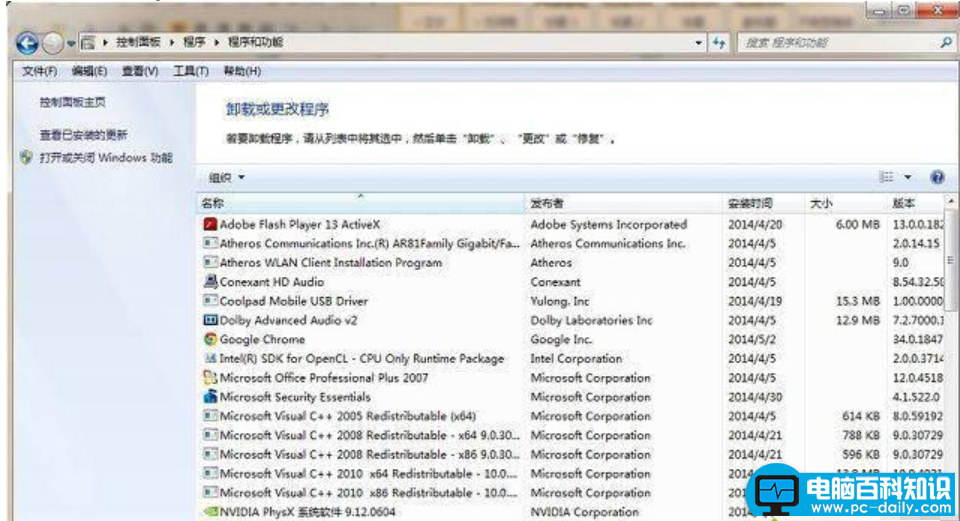Viewport: 960px width, 521px height.
Task: Open the address bar history dropdown arrow
Action: [x=698, y=43]
